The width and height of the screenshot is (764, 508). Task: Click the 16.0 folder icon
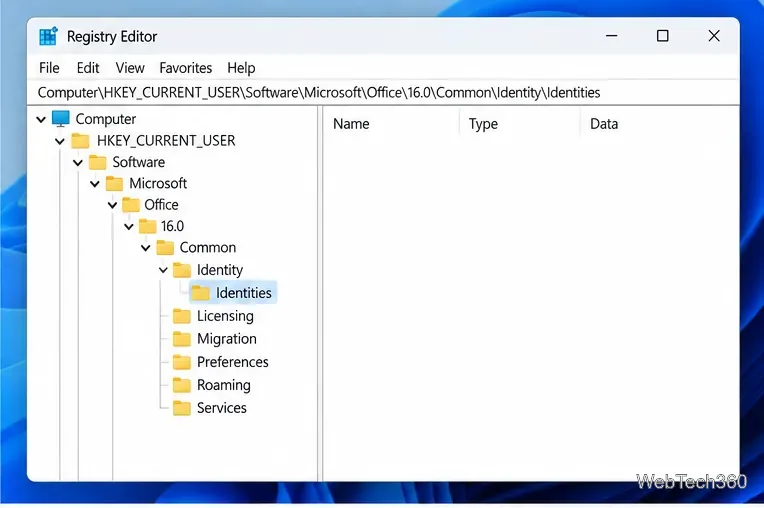coord(148,226)
